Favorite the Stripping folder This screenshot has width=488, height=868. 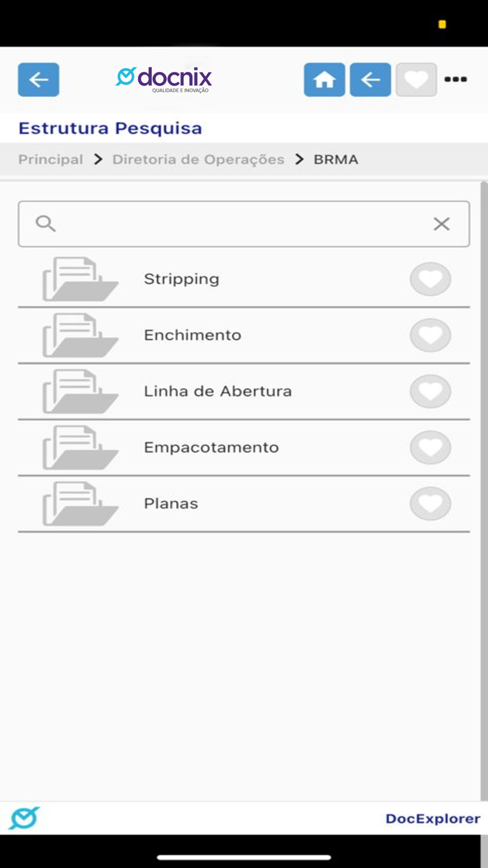430,279
